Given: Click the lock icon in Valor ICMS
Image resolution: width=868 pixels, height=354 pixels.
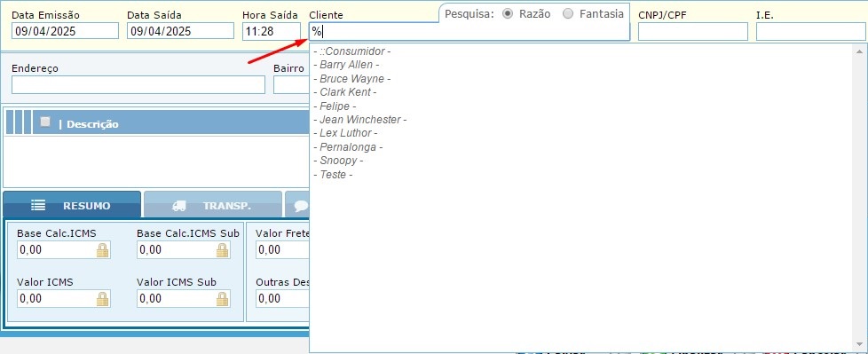Looking at the screenshot, I should coord(103,299).
